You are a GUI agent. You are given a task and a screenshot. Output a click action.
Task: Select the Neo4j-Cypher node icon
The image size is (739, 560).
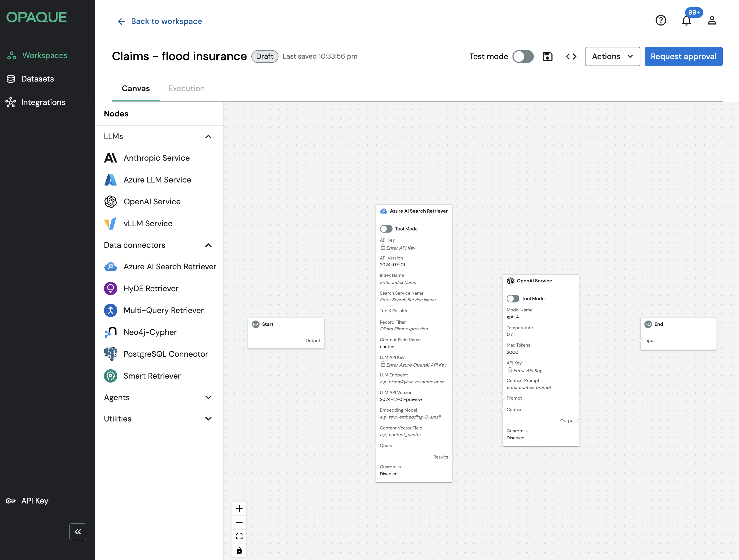(111, 332)
